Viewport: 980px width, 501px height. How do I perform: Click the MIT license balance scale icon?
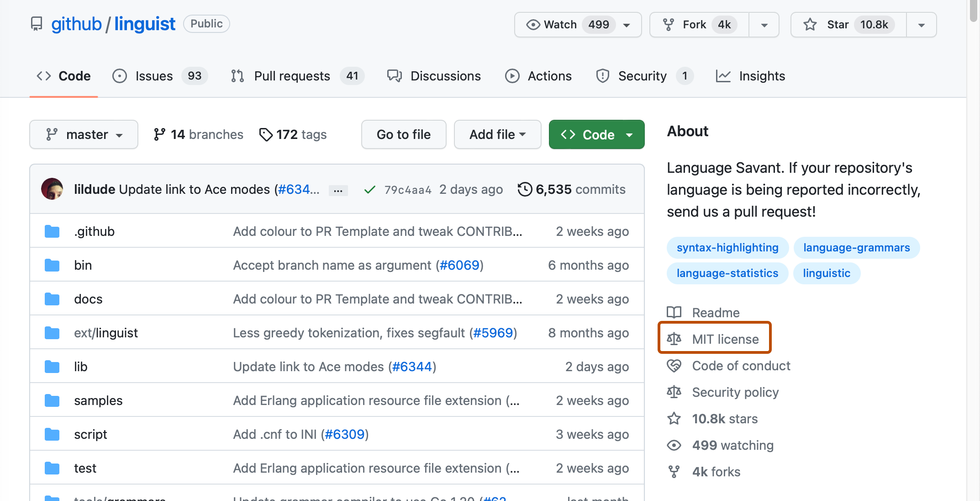click(674, 339)
